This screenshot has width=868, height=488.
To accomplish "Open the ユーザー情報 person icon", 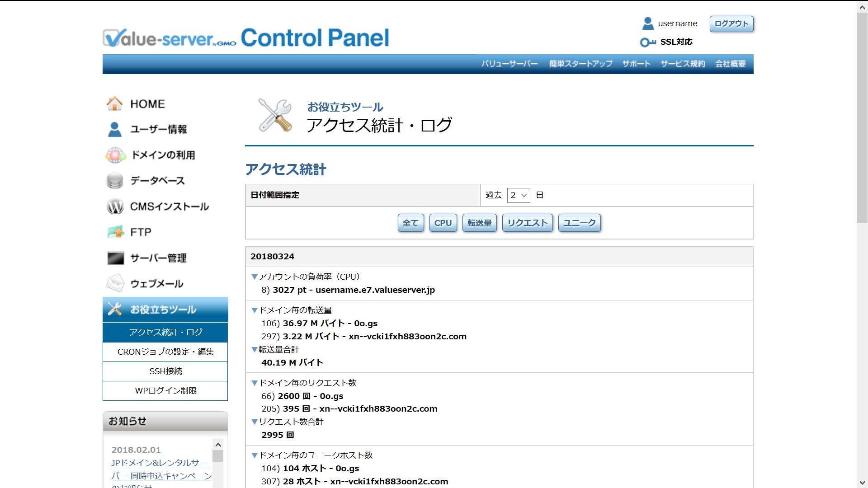I will pos(114,129).
